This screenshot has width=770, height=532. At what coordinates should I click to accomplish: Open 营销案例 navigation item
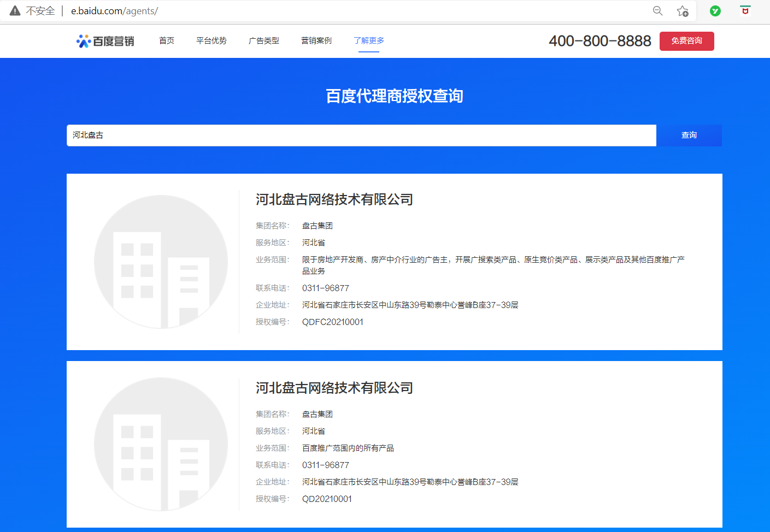point(316,41)
